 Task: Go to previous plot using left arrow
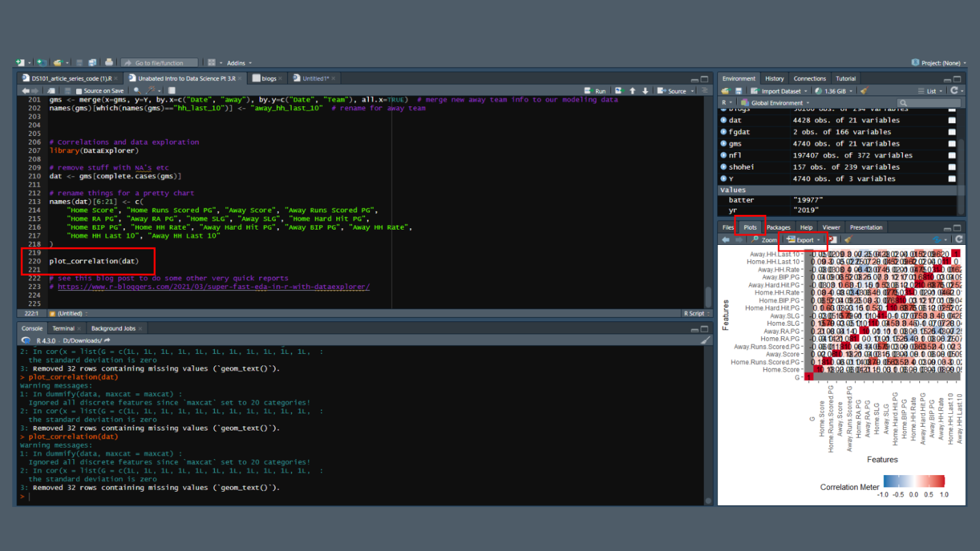(x=725, y=240)
